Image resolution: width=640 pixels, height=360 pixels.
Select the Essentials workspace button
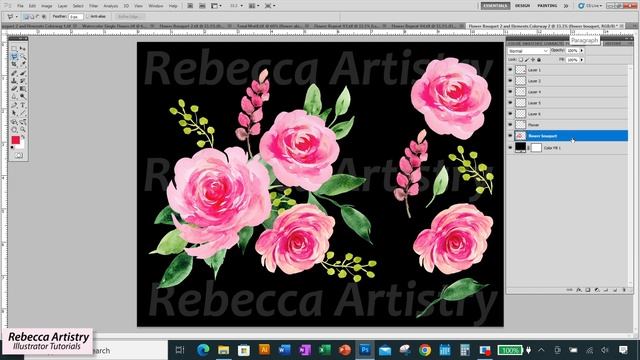(x=495, y=6)
